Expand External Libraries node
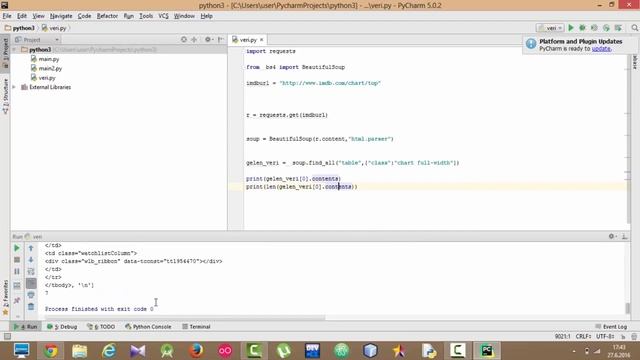Image resolution: width=640 pixels, height=360 pixels. 15,87
